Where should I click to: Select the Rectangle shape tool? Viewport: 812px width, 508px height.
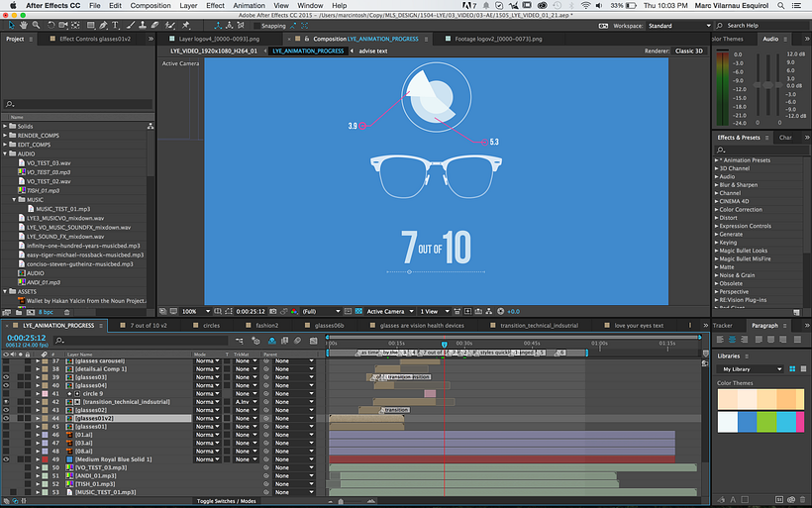coord(91,26)
